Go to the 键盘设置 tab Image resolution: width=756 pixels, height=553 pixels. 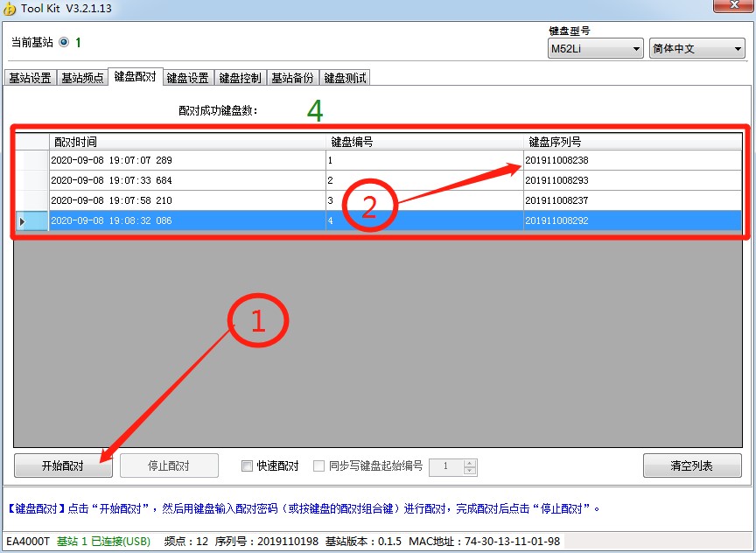coord(187,78)
